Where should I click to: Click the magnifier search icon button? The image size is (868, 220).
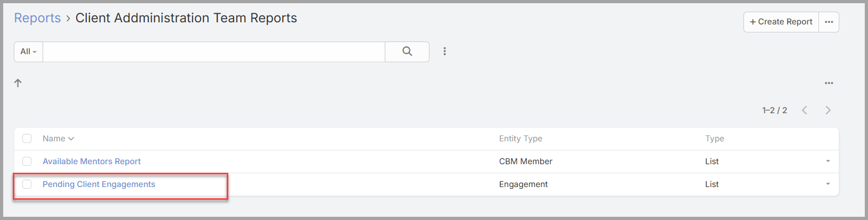pos(407,52)
